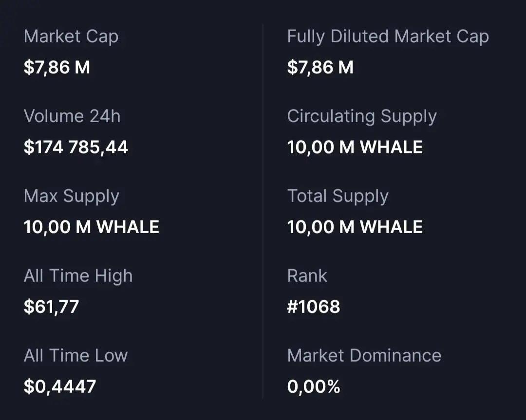The width and height of the screenshot is (526, 420).
Task: Open the #1068 rank value
Action: coord(314,307)
